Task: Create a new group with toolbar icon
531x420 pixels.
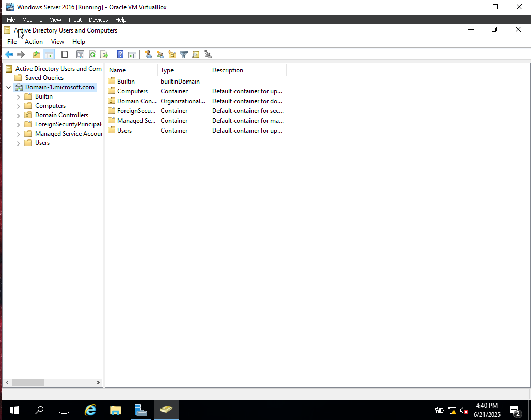Action: [x=160, y=55]
